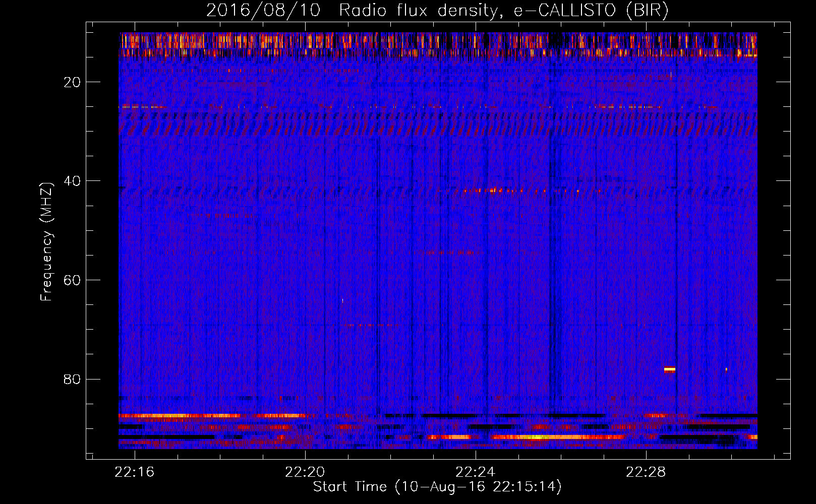816x504 pixels.
Task: Click the 60 MHz frequency tick label
Action: pyautogui.click(x=72, y=280)
